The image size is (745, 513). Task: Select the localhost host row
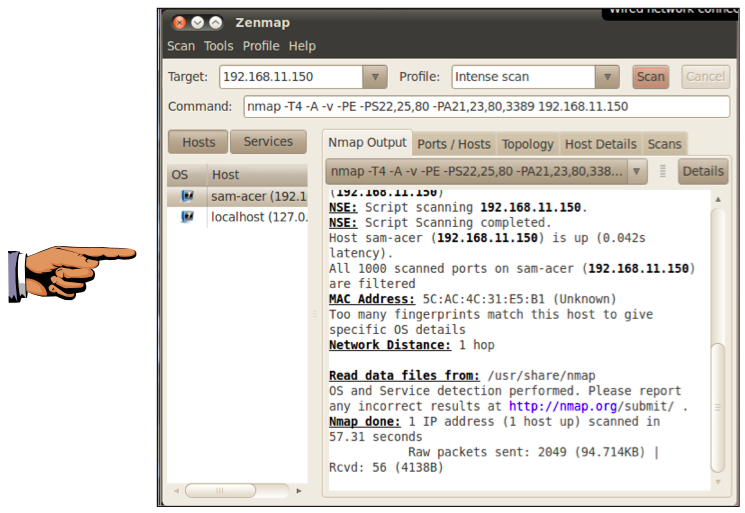click(237, 217)
